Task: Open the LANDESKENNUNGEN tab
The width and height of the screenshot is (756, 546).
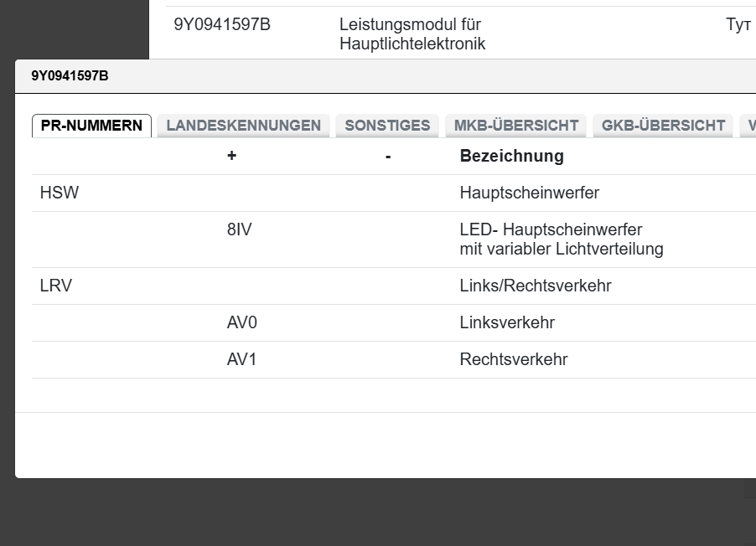Action: pos(243,126)
